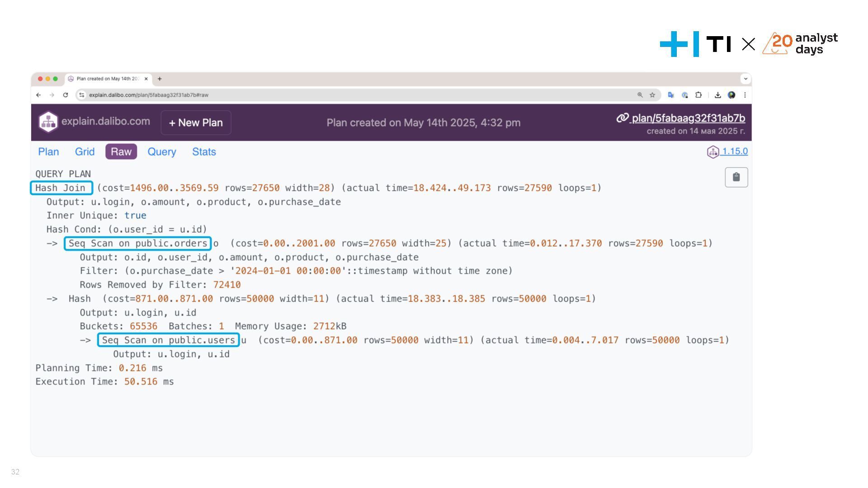This screenshot has height=488, width=868.
Task: Click the explain.dalibo.com hexagon logo
Action: (x=48, y=122)
